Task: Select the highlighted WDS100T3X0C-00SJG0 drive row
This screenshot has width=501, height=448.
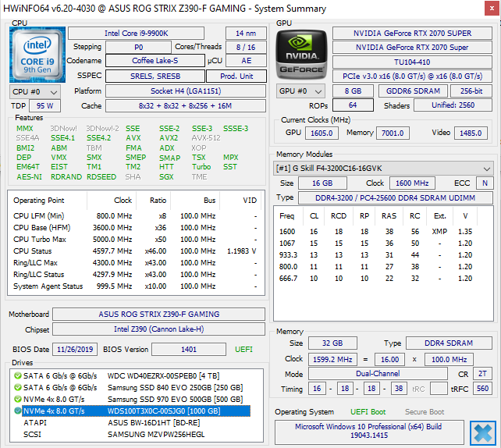Action: point(136,411)
